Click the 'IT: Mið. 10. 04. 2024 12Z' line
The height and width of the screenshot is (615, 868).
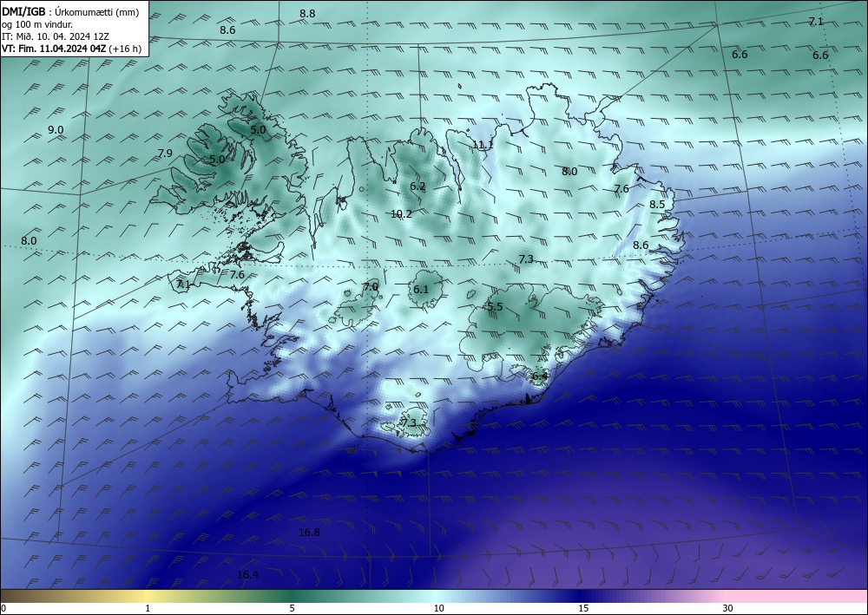pos(56,36)
